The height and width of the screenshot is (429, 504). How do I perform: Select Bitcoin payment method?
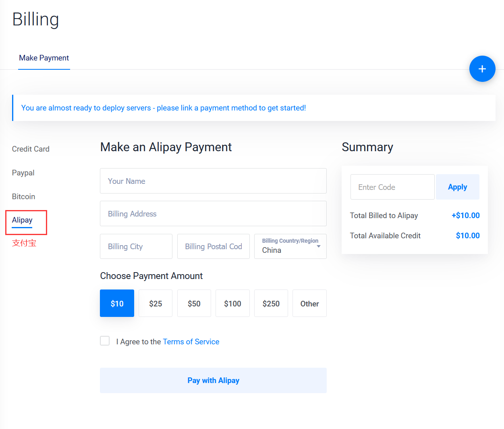click(23, 197)
